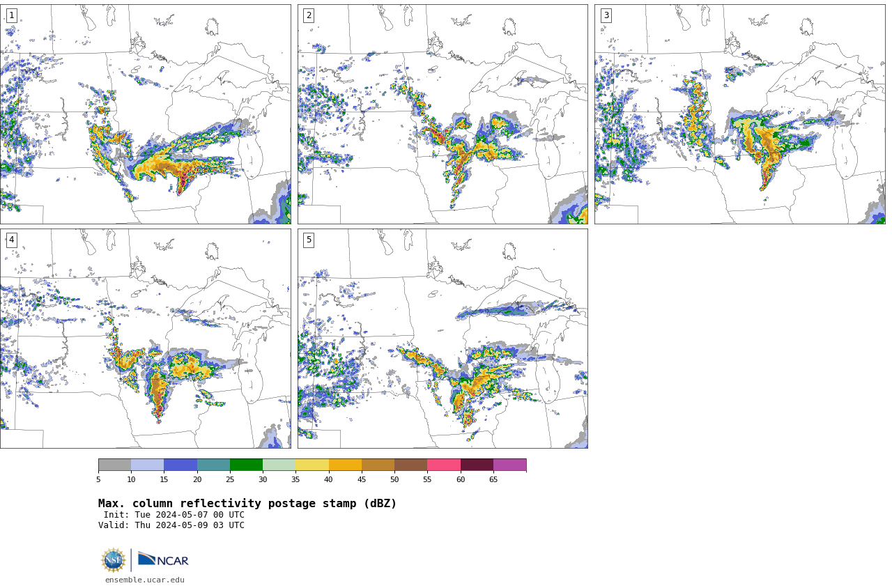Click the NSF logo icon
The image size is (892, 588).
click(x=114, y=560)
